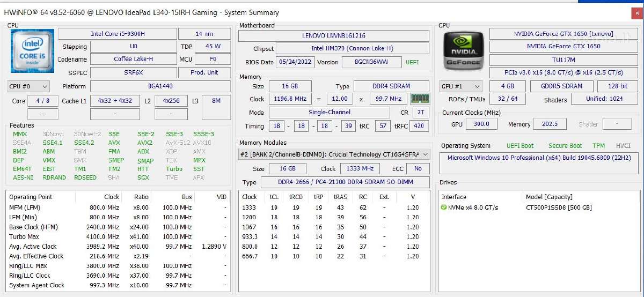The width and height of the screenshot is (644, 297).
Task: Click the Avg. Effective Clock row
Action: coord(118,256)
